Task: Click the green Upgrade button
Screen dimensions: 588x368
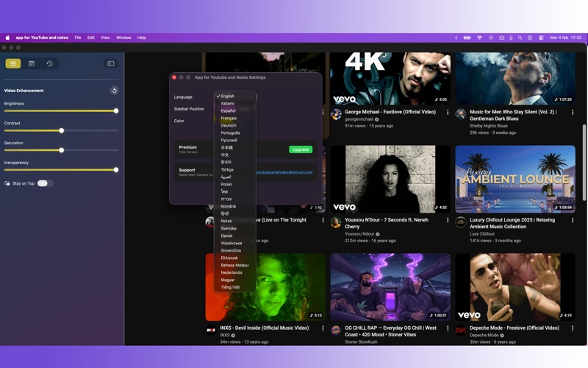Action: coord(301,149)
